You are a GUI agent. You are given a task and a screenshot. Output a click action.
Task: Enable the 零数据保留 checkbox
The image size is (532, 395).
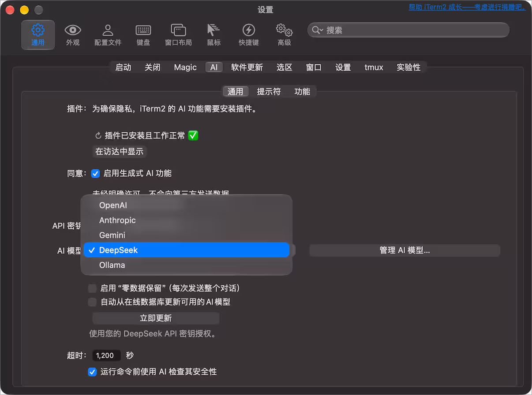coord(92,288)
